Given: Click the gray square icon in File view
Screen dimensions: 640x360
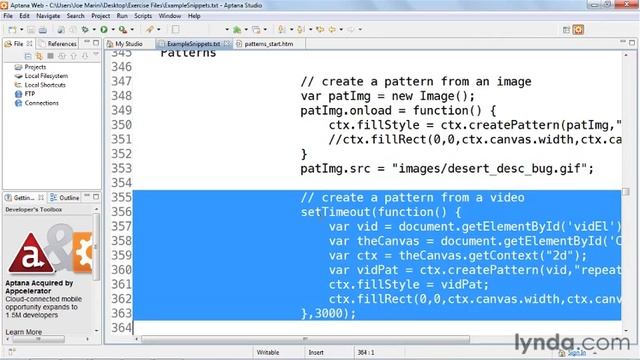Looking at the screenshot, I should 51,56.
